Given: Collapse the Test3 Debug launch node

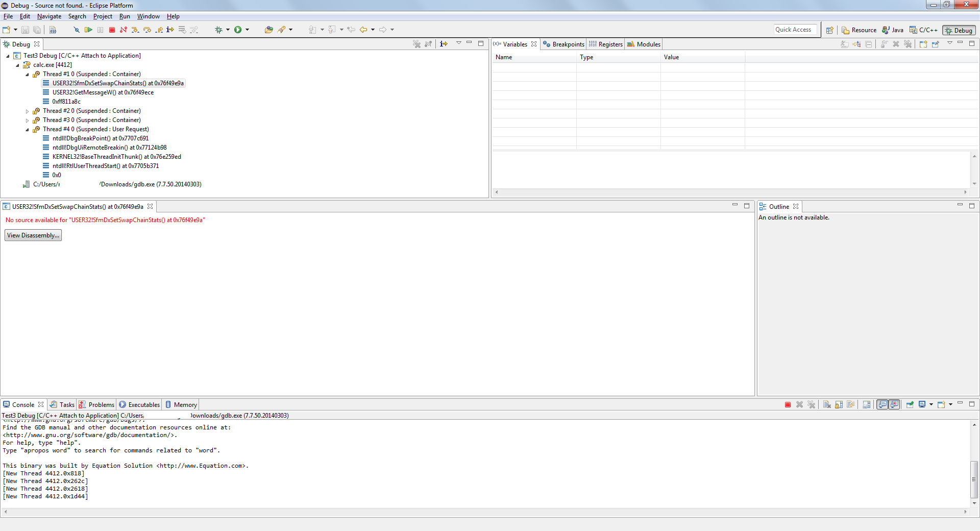Looking at the screenshot, I should pyautogui.click(x=8, y=56).
